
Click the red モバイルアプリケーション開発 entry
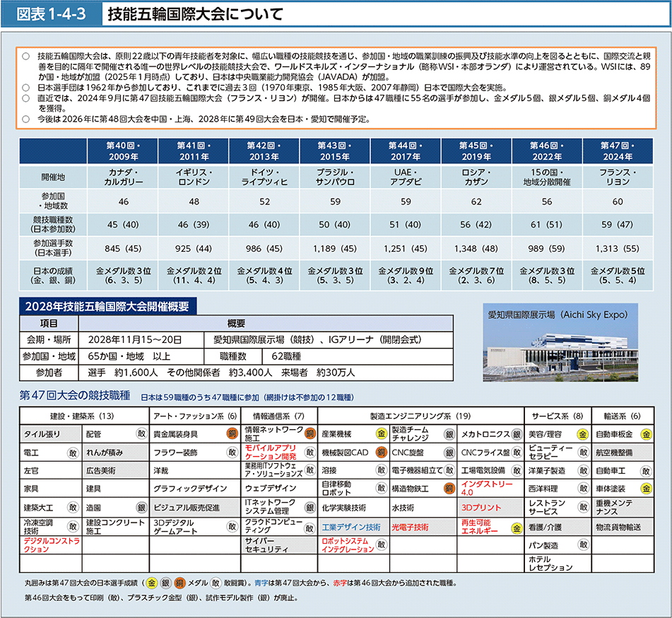[x=270, y=453]
